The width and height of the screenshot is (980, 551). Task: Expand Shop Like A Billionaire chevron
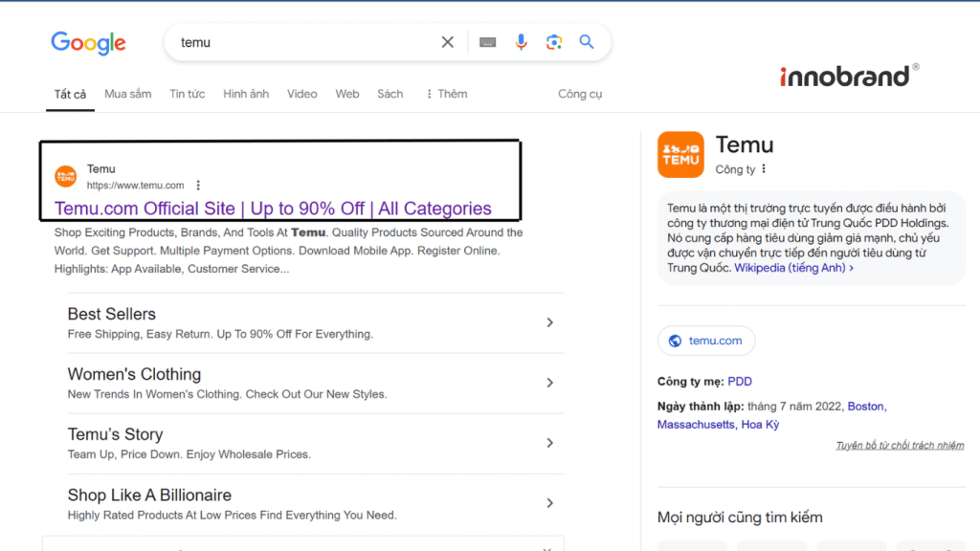pos(550,503)
